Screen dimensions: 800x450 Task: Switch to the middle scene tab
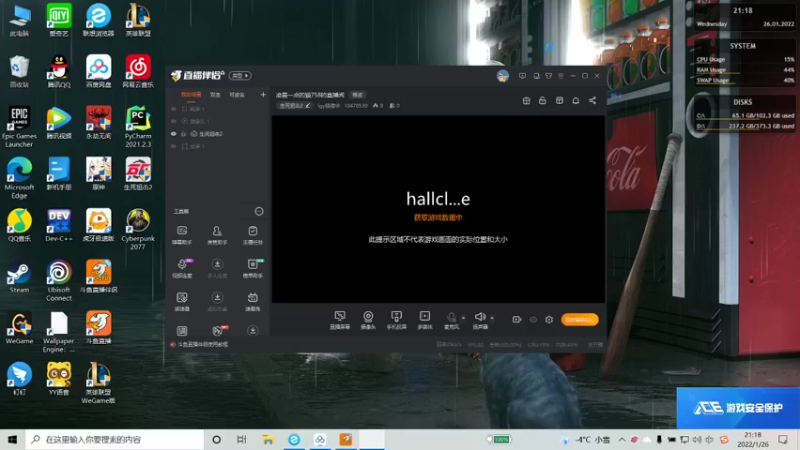(x=215, y=95)
